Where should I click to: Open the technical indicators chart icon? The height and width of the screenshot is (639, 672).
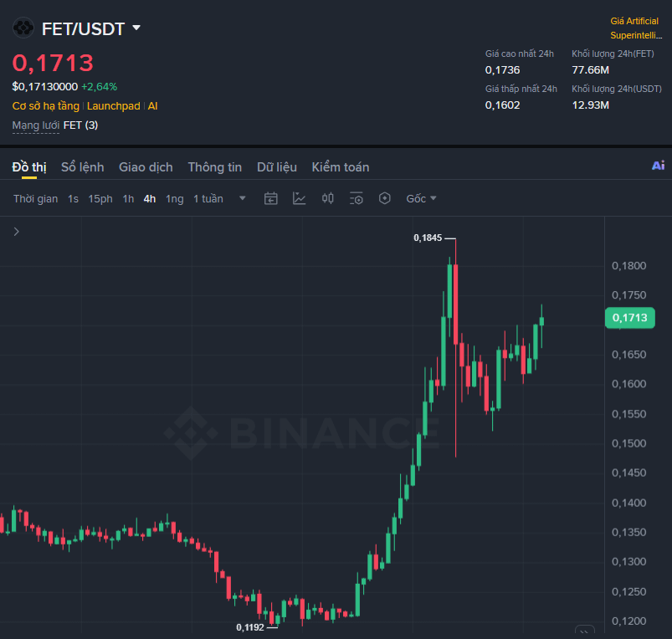299,198
